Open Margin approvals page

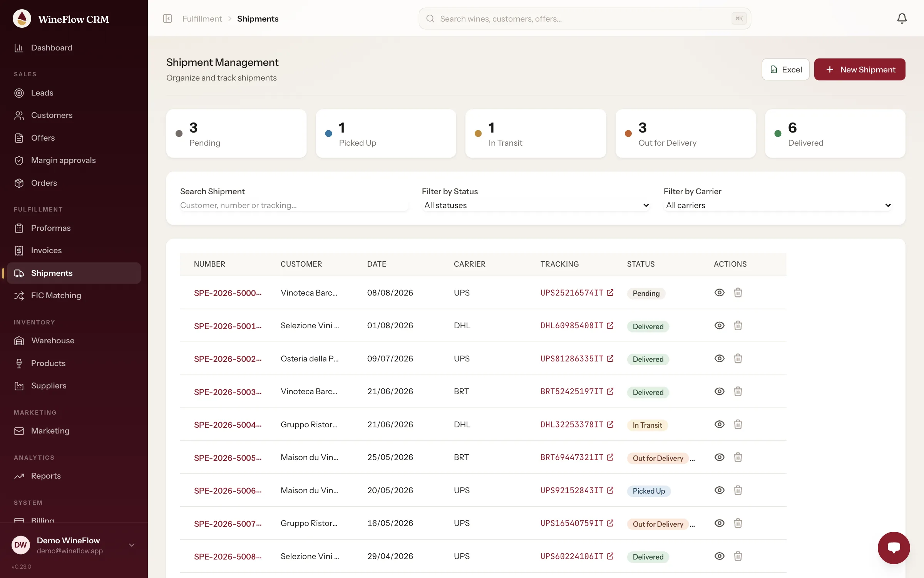click(x=74, y=160)
